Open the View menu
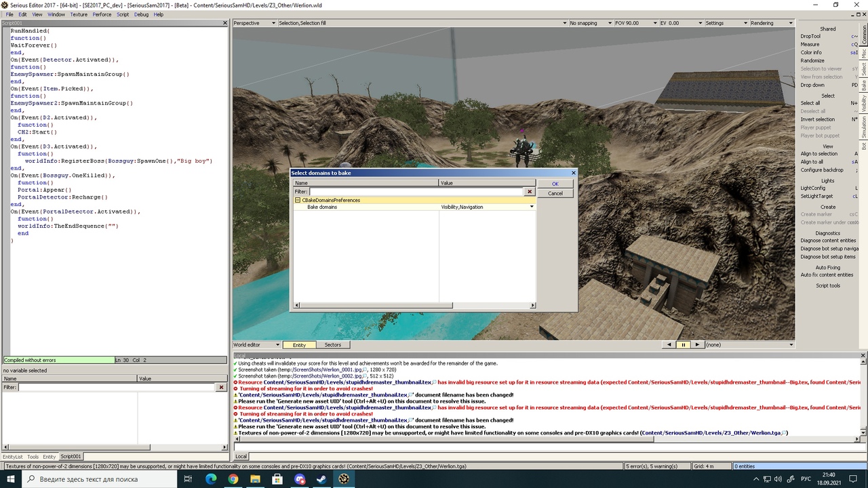 coord(37,14)
